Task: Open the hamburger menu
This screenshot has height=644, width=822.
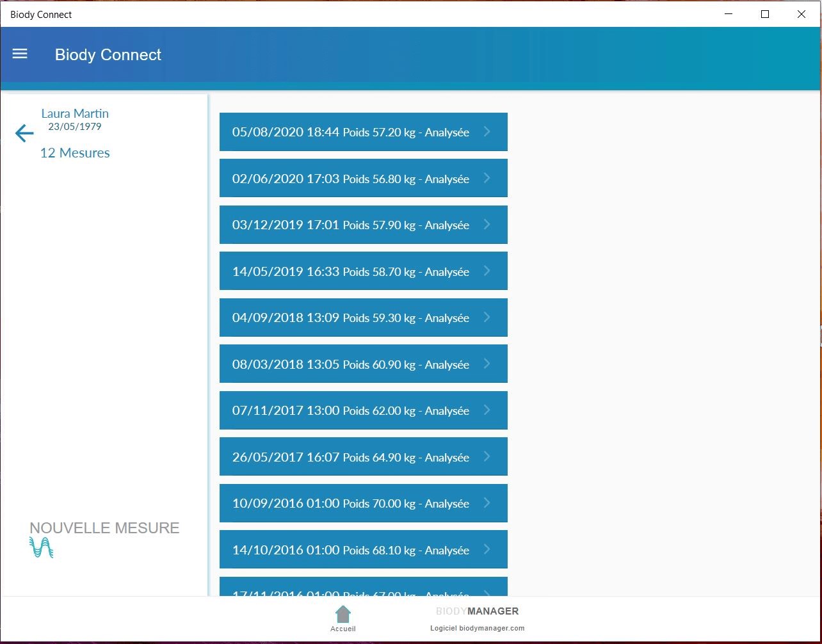Action: (20, 54)
